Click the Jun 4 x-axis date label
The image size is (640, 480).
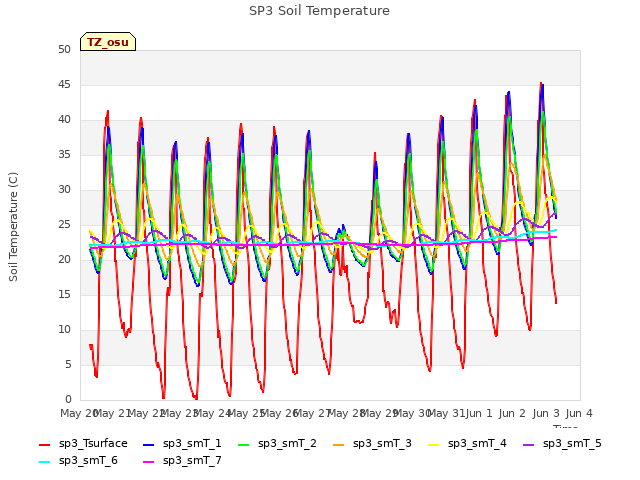[579, 413]
